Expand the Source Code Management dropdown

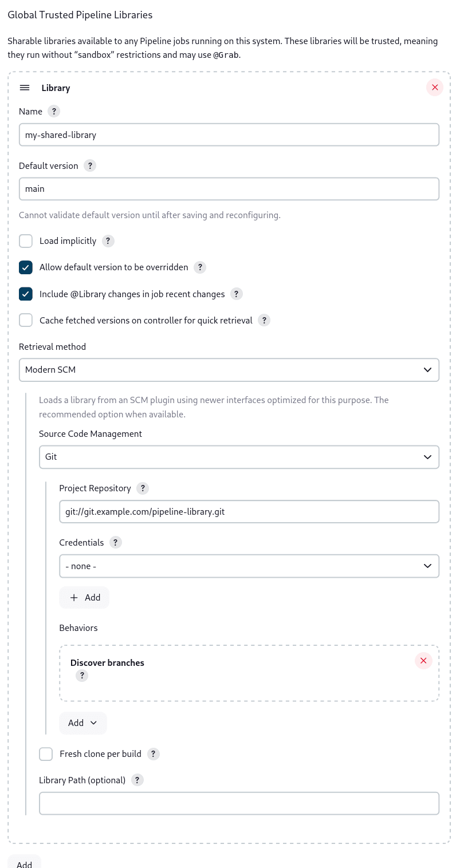[x=239, y=457]
